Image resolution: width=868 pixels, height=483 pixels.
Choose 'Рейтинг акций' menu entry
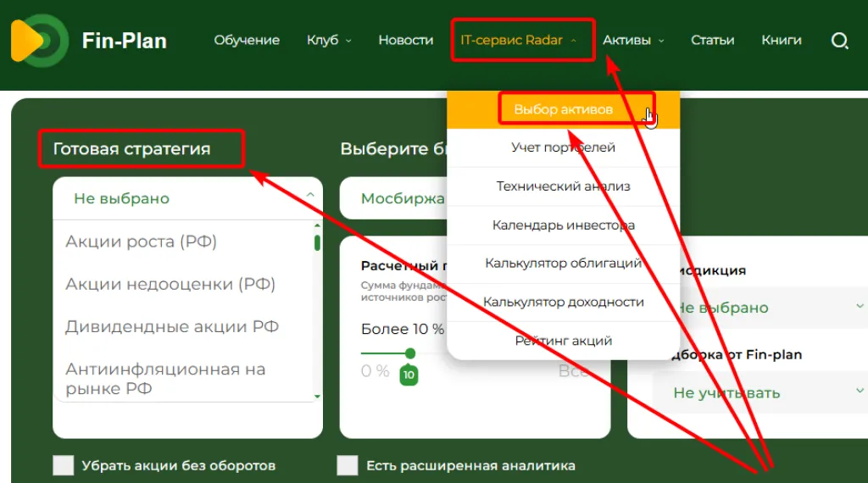pyautogui.click(x=563, y=341)
